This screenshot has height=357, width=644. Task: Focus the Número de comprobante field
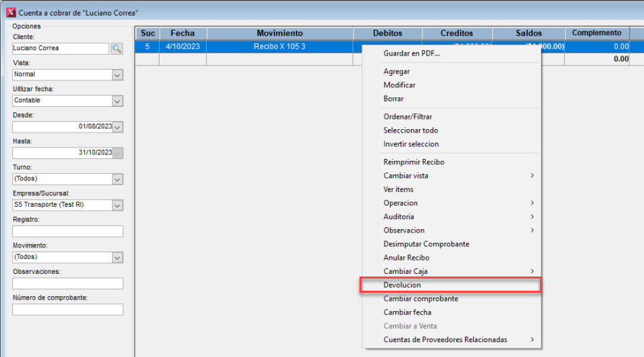pos(68,310)
